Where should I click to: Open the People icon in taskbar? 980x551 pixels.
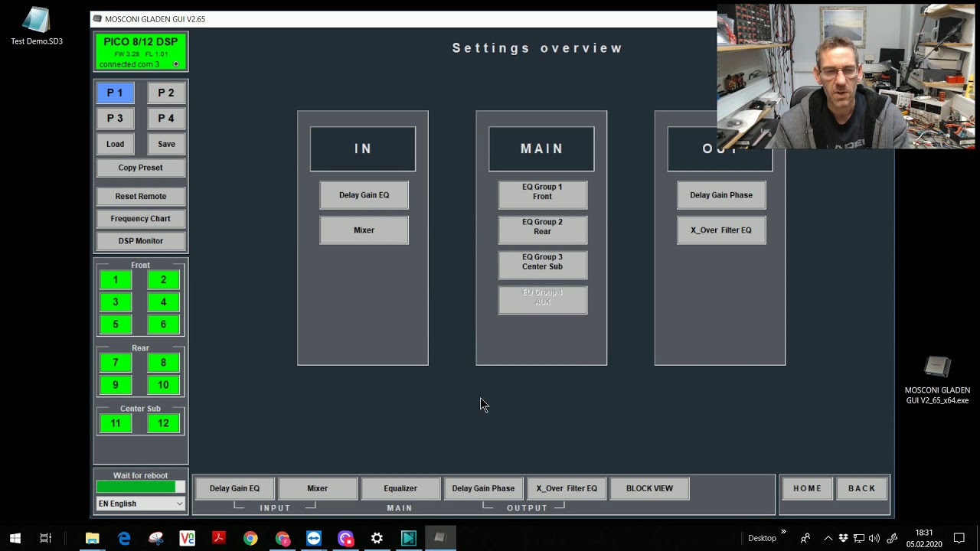pos(805,538)
